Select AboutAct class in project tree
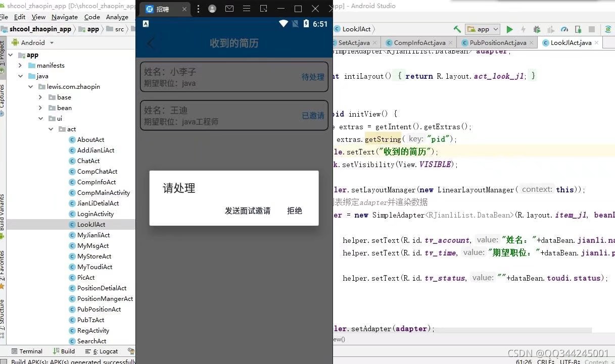Image resolution: width=615 pixels, height=364 pixels. click(x=86, y=140)
